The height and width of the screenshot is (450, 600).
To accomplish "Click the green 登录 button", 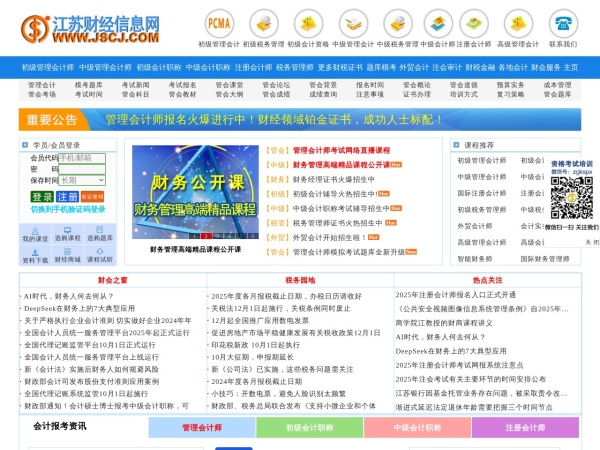I will click(42, 197).
